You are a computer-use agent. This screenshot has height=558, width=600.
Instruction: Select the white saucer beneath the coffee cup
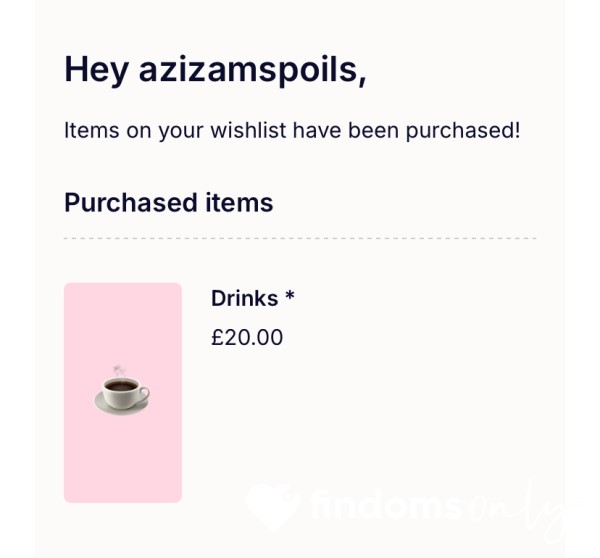[x=122, y=406]
